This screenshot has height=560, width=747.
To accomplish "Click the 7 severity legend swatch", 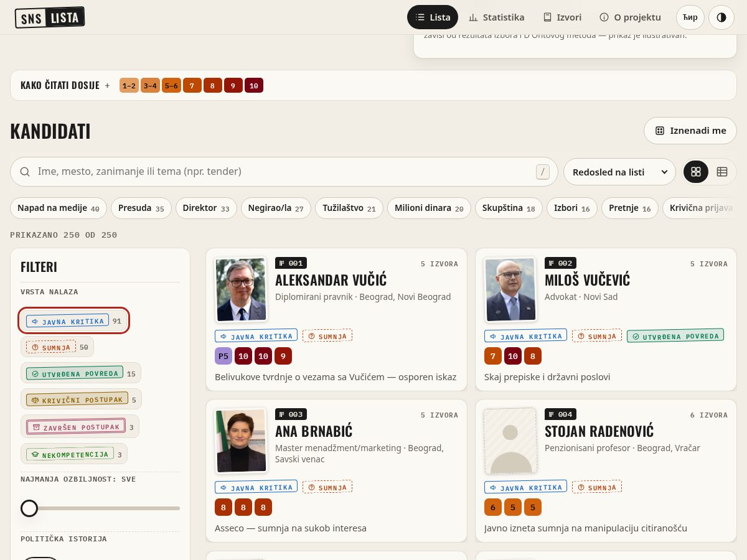I will (192, 86).
